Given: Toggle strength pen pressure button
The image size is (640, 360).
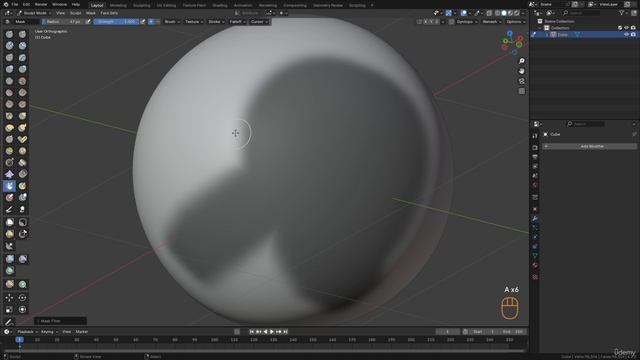Looking at the screenshot, I should pyautogui.click(x=143, y=22).
